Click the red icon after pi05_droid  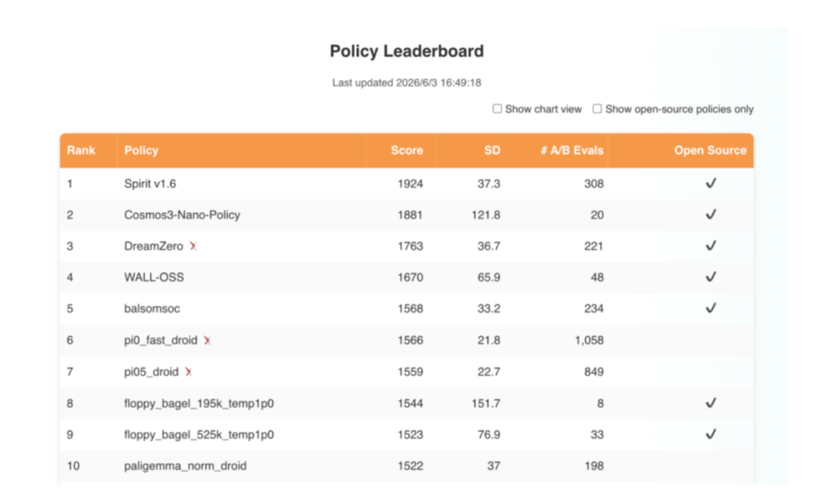tap(189, 372)
